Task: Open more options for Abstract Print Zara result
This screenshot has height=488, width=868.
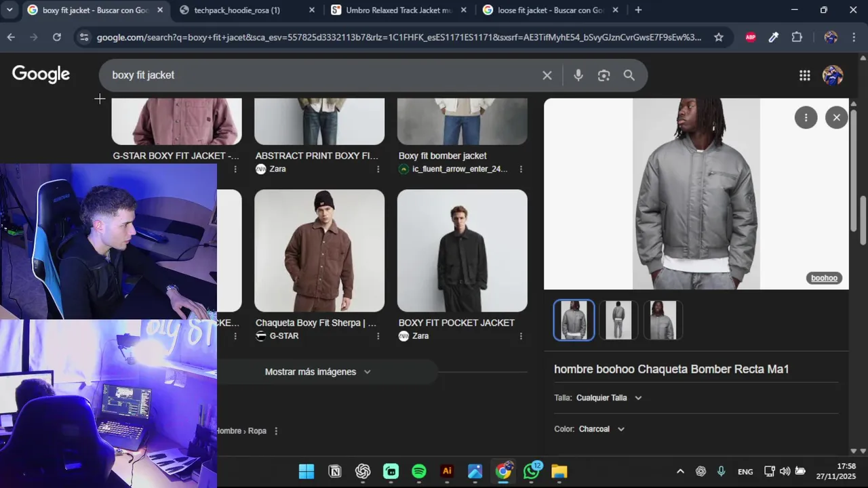Action: coord(378,169)
